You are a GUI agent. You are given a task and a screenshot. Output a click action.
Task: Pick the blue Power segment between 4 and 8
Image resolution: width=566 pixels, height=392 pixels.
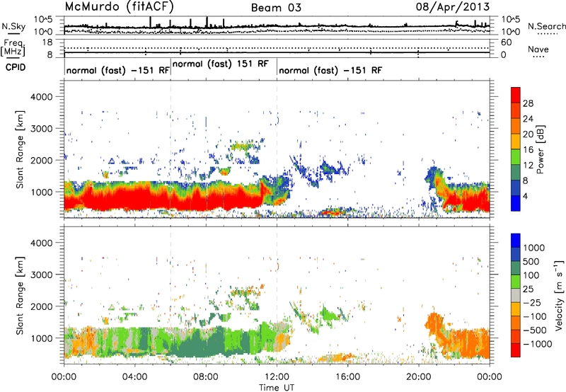(516, 188)
